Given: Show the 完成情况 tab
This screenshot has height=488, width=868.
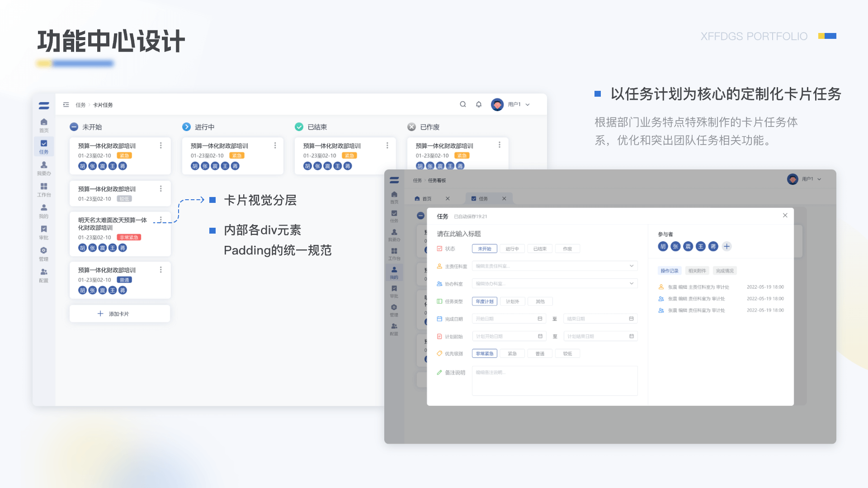Looking at the screenshot, I should coord(725,271).
